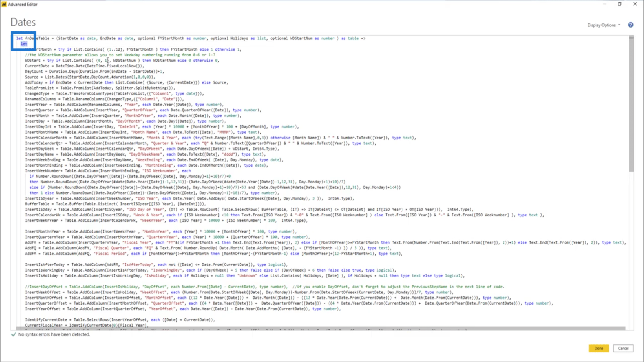Screen dimensions: 644x362
Task: Click the 'WDStart = try if' code line
Action: (122, 60)
